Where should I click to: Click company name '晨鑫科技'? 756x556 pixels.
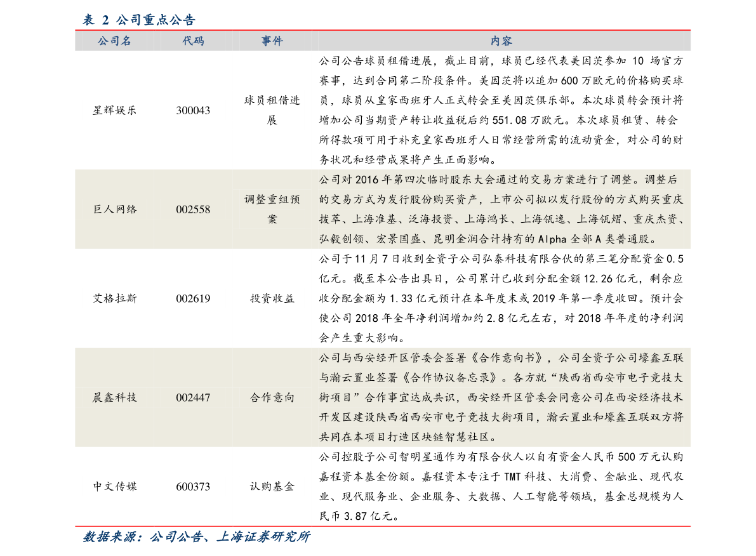[115, 397]
